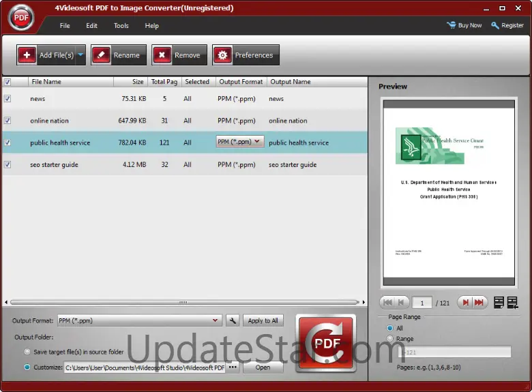Open the Edit menu
The width and height of the screenshot is (532, 392).
[x=91, y=26]
